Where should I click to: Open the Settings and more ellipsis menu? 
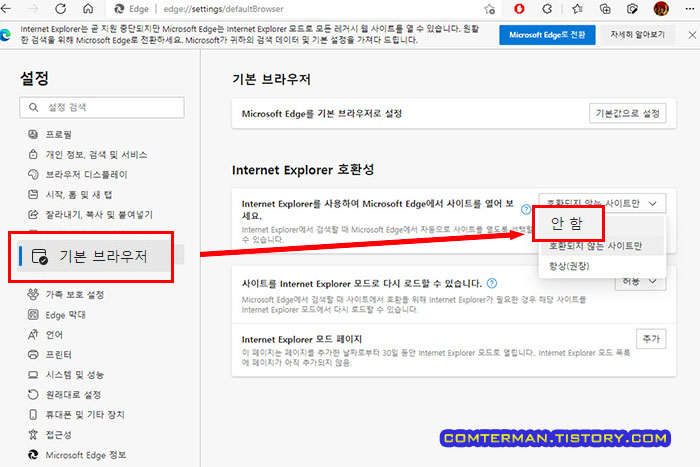[690, 8]
